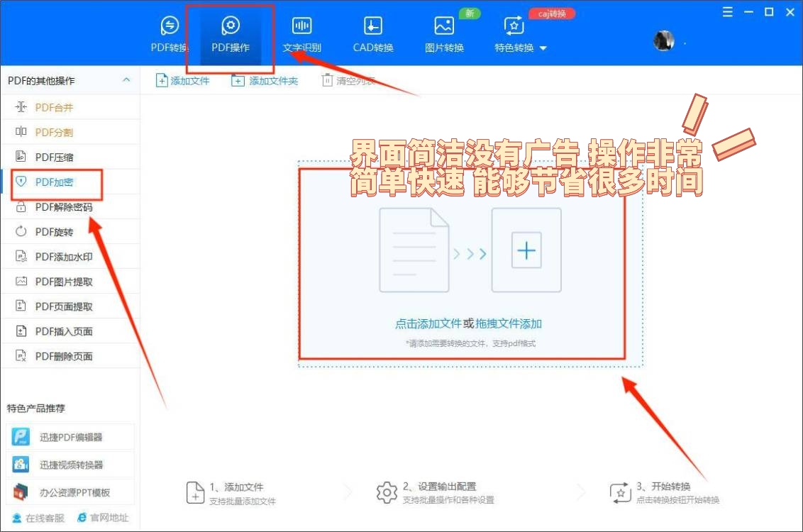The height and width of the screenshot is (532, 803).
Task: Select the PDF转换 icon in top navigation
Action: click(x=168, y=32)
